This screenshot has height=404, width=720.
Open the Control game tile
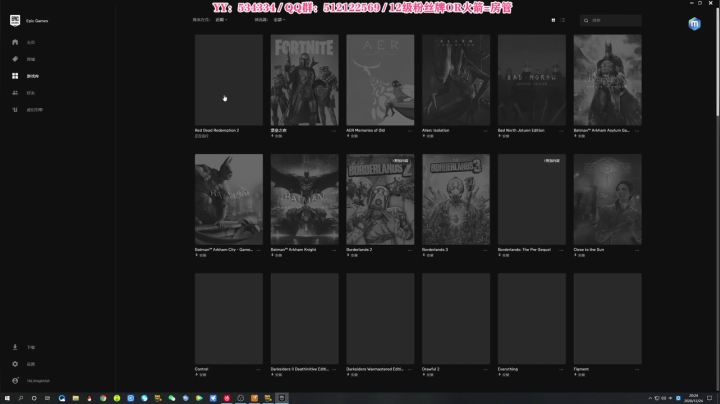(x=229, y=319)
